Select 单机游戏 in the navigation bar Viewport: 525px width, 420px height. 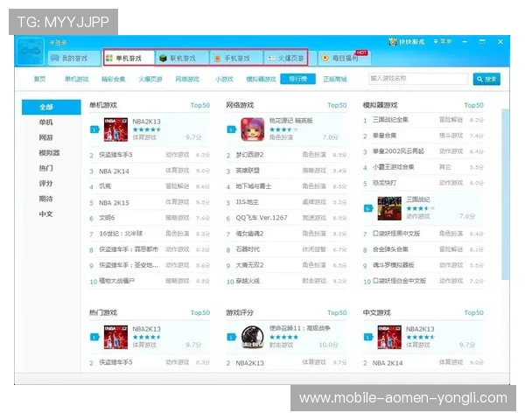76,79
